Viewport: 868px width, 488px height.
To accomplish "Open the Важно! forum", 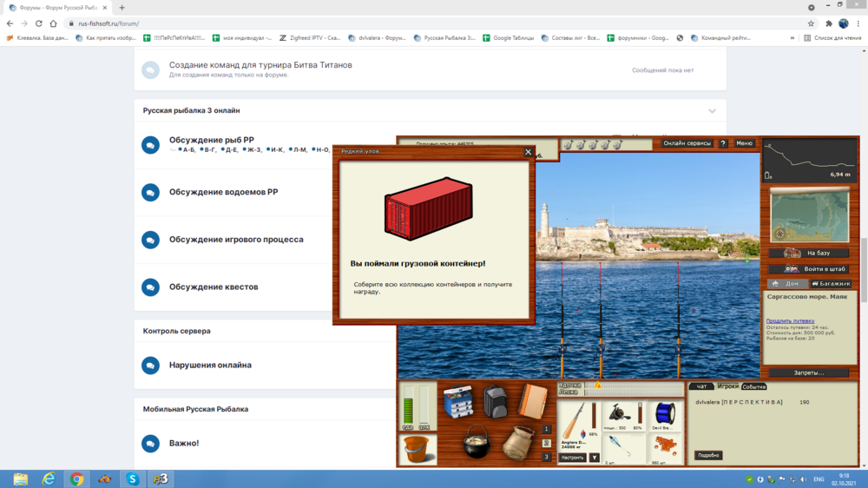I will click(184, 443).
